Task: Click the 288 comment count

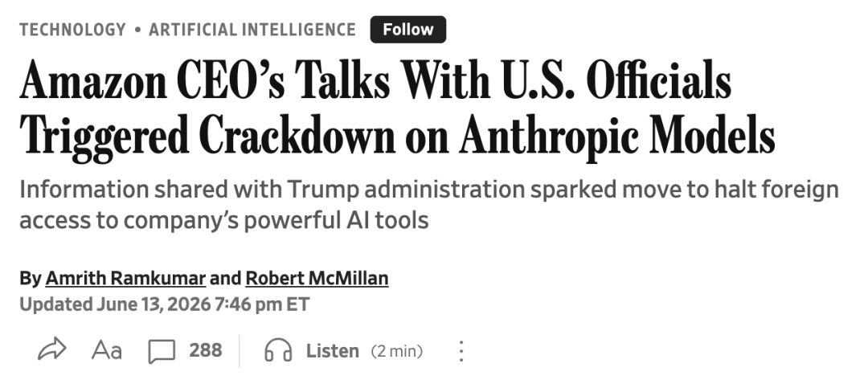Action: [x=206, y=350]
